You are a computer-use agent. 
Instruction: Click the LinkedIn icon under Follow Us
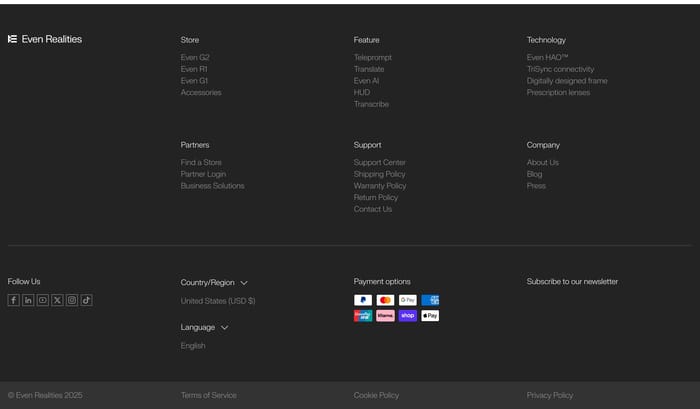pos(28,300)
